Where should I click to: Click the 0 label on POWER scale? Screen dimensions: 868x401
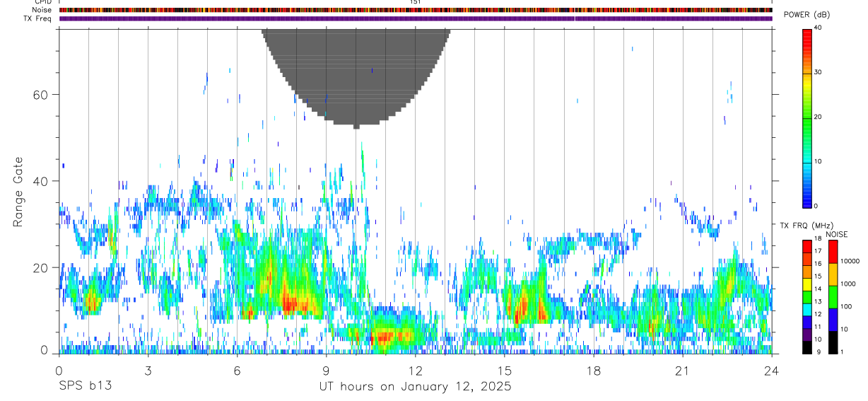(815, 206)
